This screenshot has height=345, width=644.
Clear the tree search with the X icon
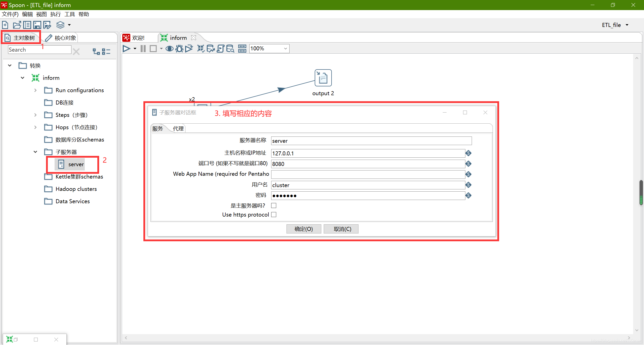click(x=76, y=52)
